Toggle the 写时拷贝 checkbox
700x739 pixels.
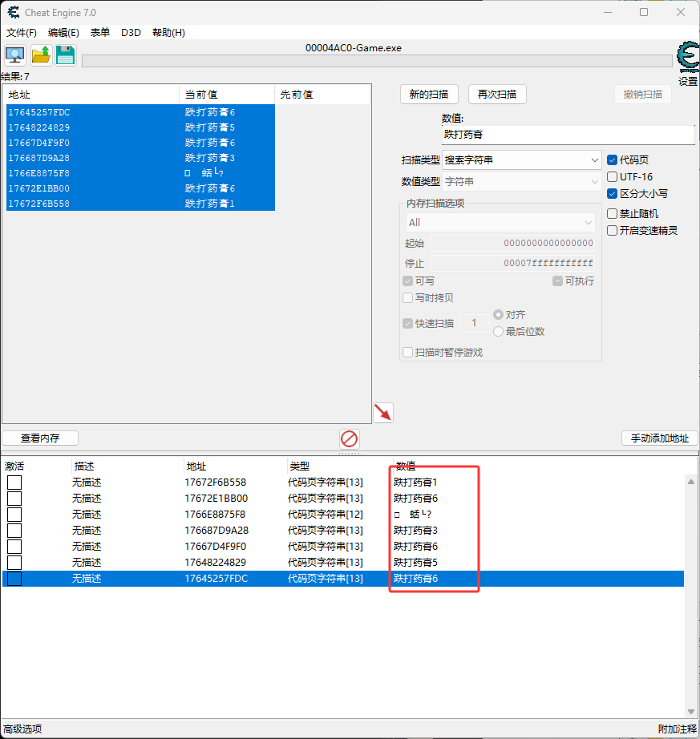408,298
